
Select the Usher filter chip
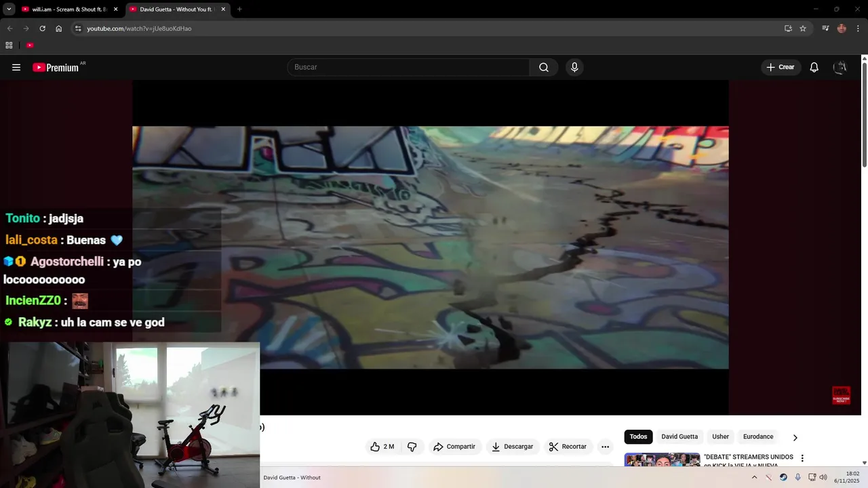pos(720,436)
